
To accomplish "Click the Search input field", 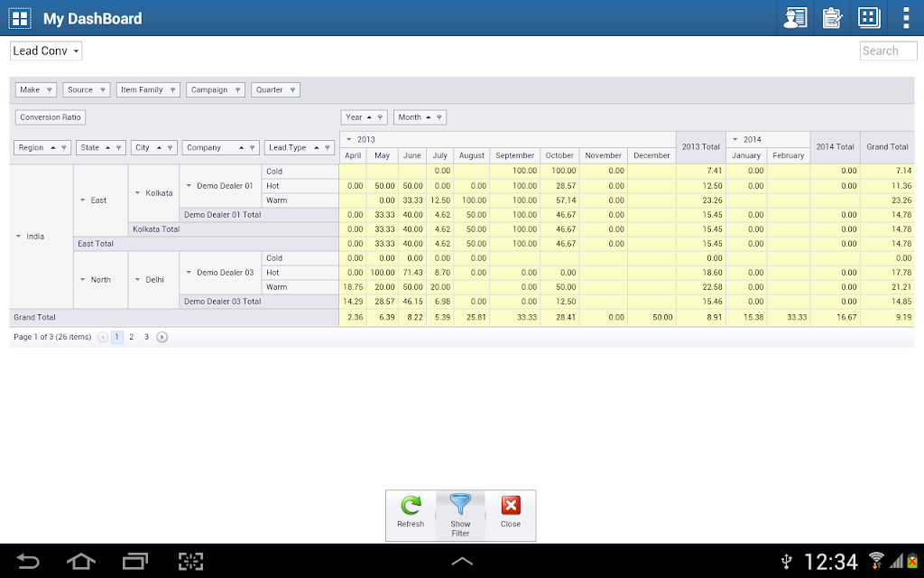I will click(x=888, y=51).
